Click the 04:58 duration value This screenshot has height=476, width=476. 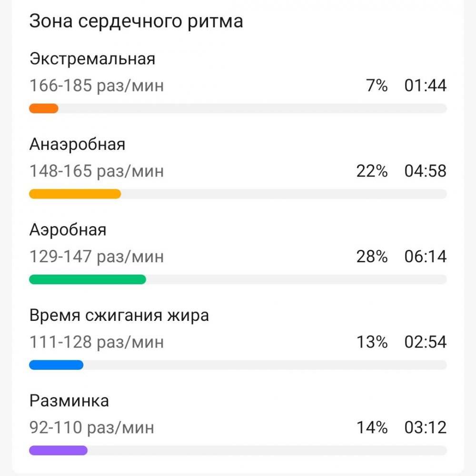[426, 171]
